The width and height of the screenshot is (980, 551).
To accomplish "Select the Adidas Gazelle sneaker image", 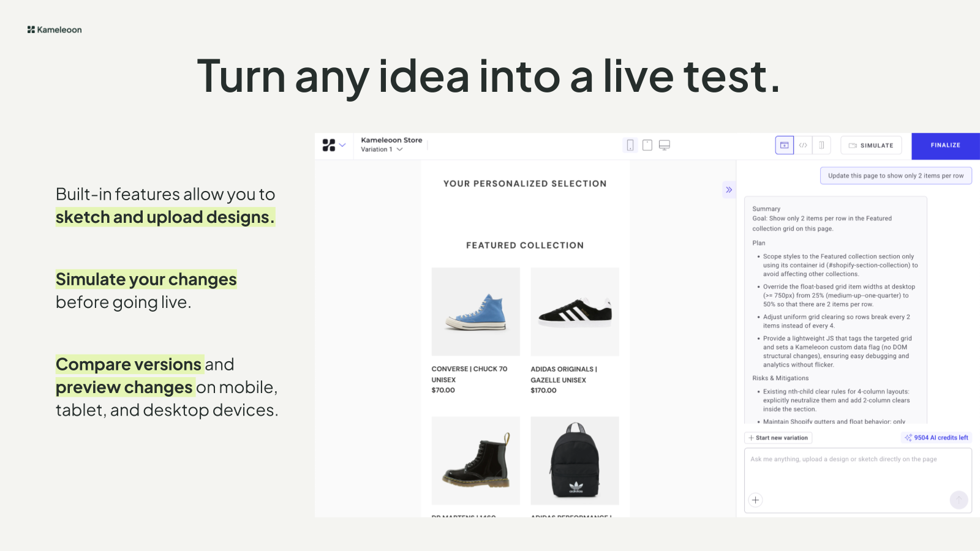I will 575,312.
